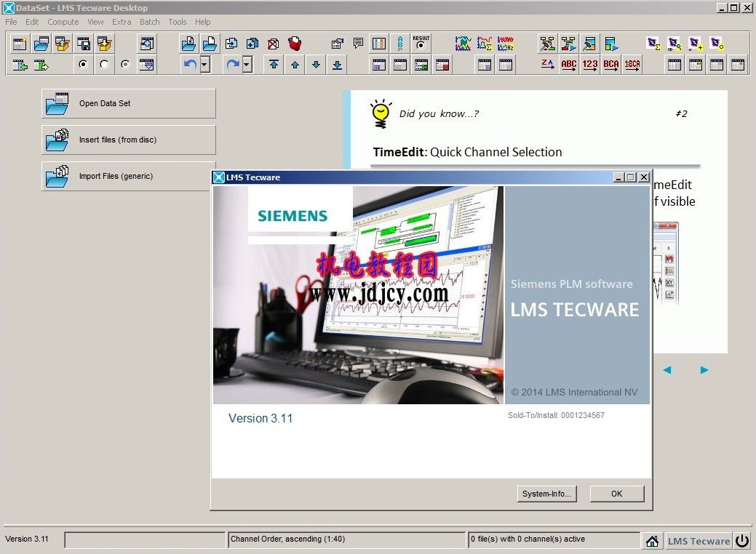The width and height of the screenshot is (756, 554).
Task: Select the radio button with black dot
Action: pyautogui.click(x=84, y=65)
